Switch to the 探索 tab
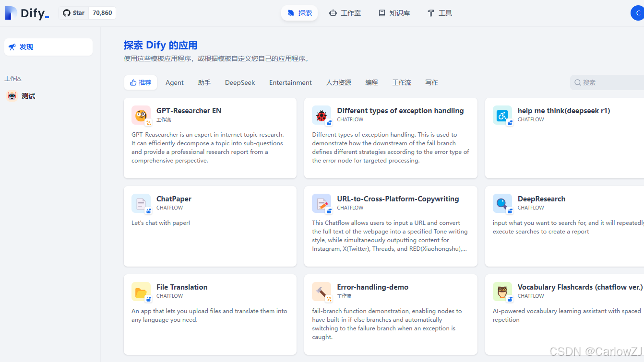The image size is (644, 362). pyautogui.click(x=299, y=13)
